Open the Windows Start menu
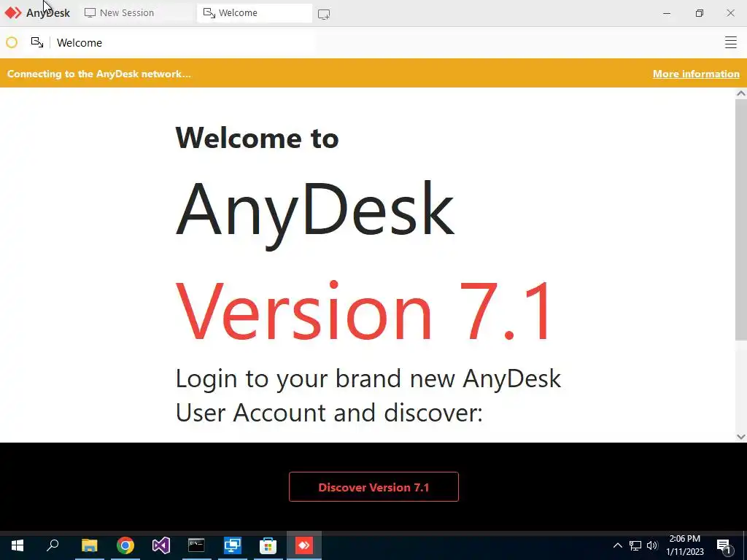This screenshot has height=560, width=747. point(18,545)
